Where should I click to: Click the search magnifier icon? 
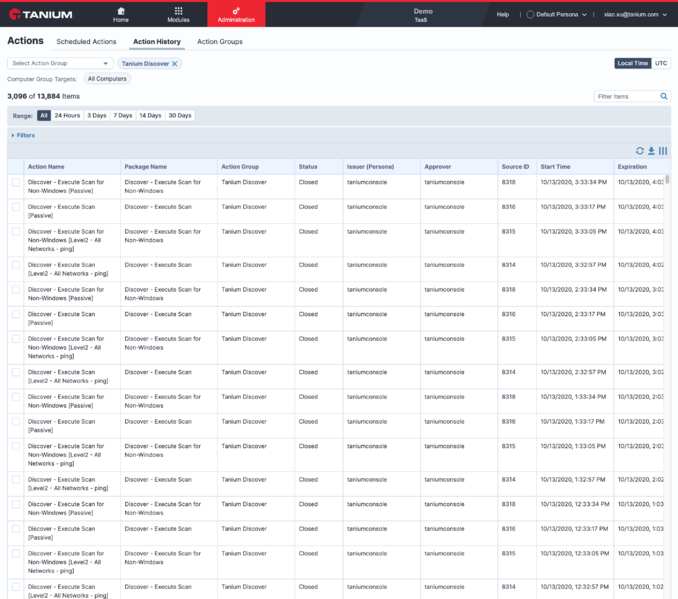tap(663, 96)
